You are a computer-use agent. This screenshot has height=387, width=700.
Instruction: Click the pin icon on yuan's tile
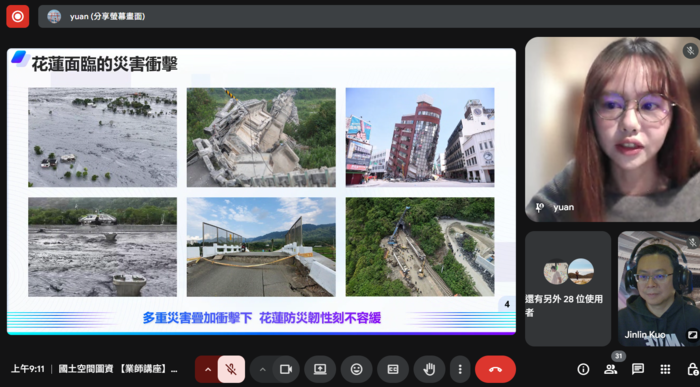coord(540,208)
